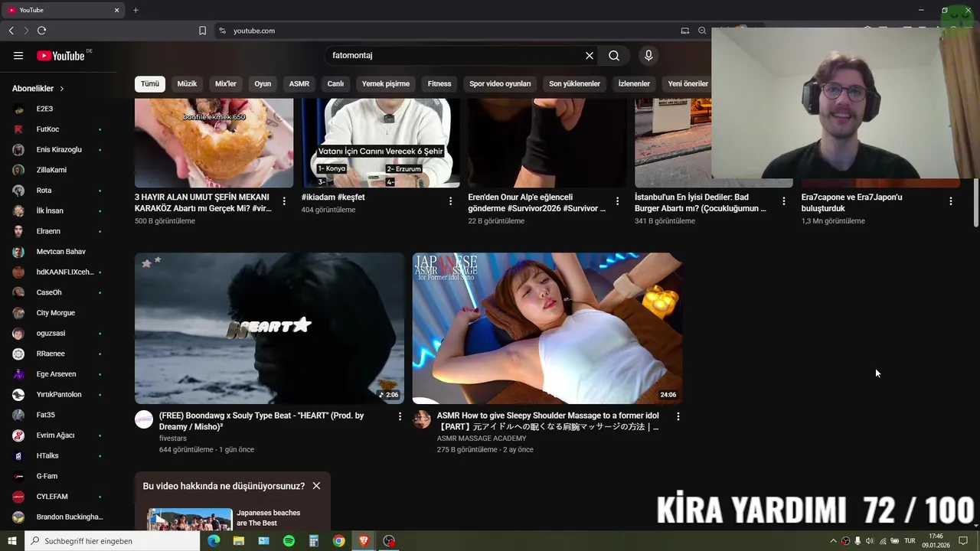Viewport: 980px width, 551px height.
Task: Select the Spor video oyunları chip
Action: (x=500, y=83)
